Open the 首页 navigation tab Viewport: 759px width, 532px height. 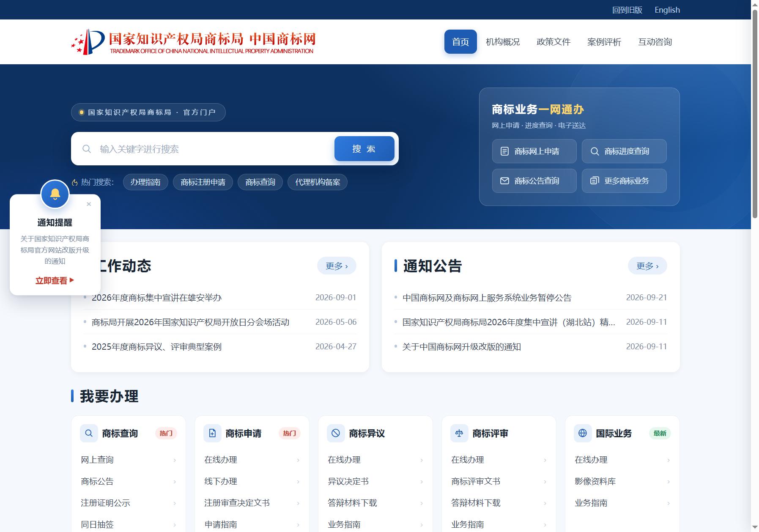coord(460,42)
